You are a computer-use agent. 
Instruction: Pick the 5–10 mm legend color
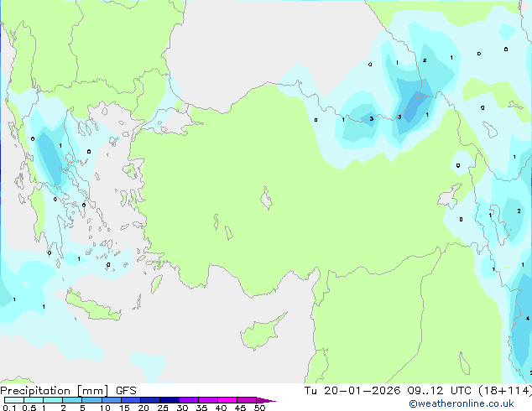[x=91, y=400]
